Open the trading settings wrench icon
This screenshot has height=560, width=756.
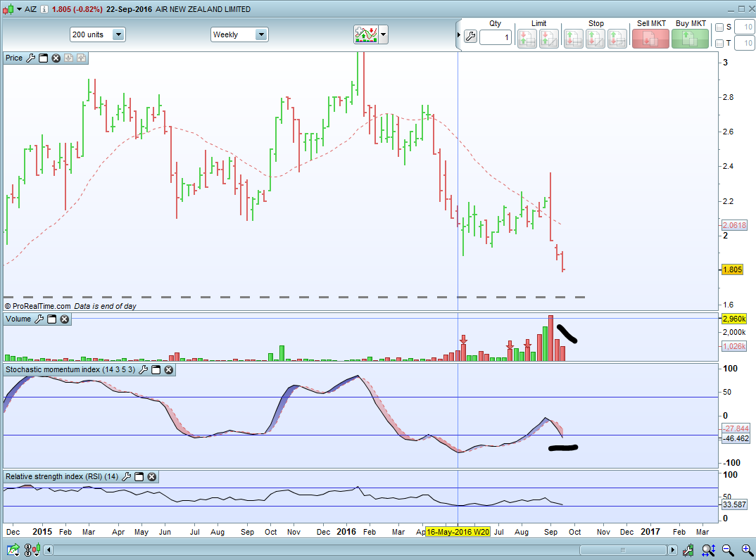click(470, 37)
